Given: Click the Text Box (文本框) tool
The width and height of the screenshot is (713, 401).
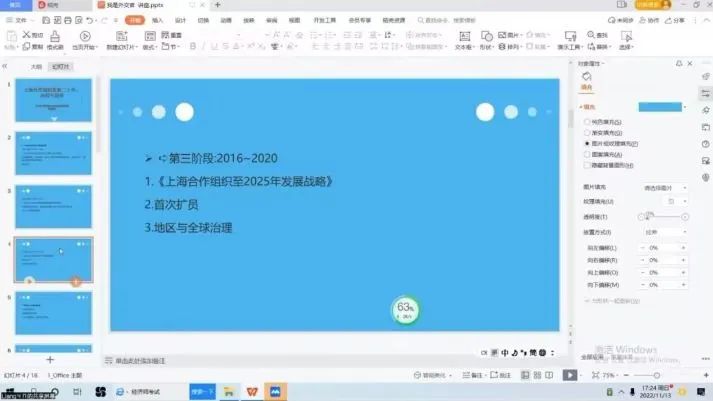Looking at the screenshot, I should click(x=463, y=41).
